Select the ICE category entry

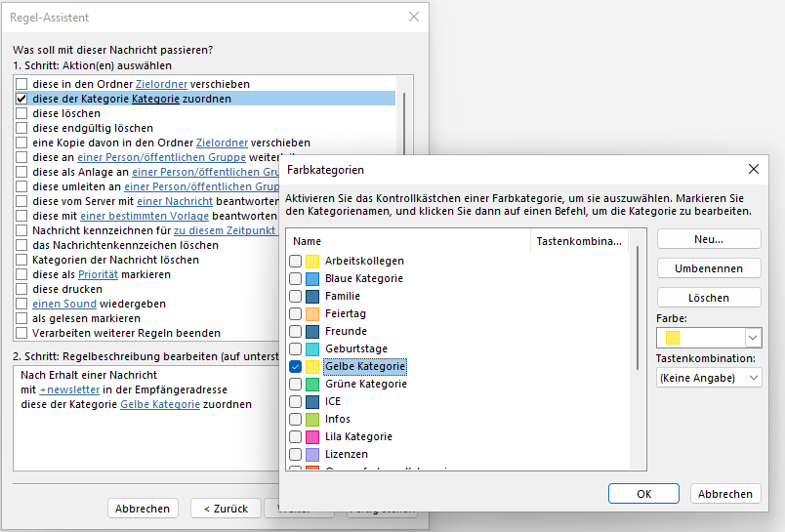[x=335, y=402]
